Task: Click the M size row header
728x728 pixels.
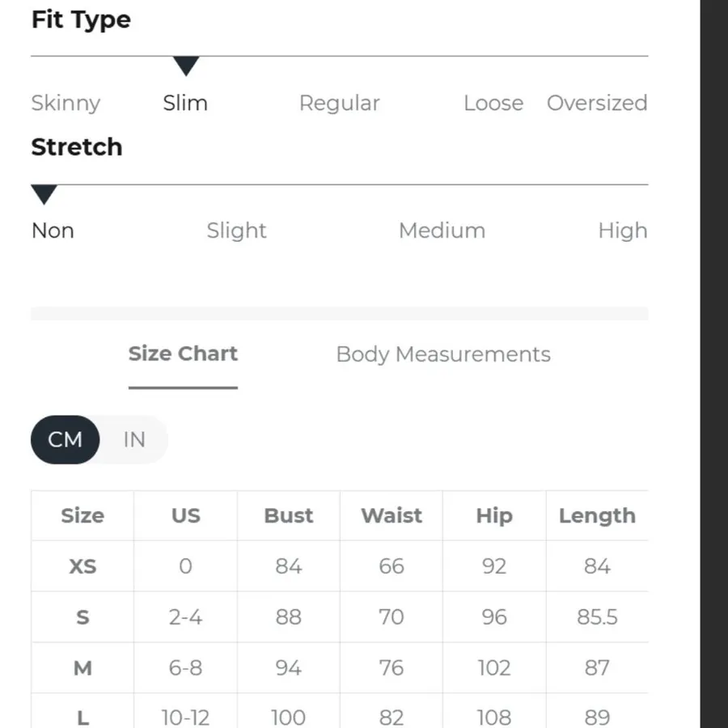Action: point(83,668)
